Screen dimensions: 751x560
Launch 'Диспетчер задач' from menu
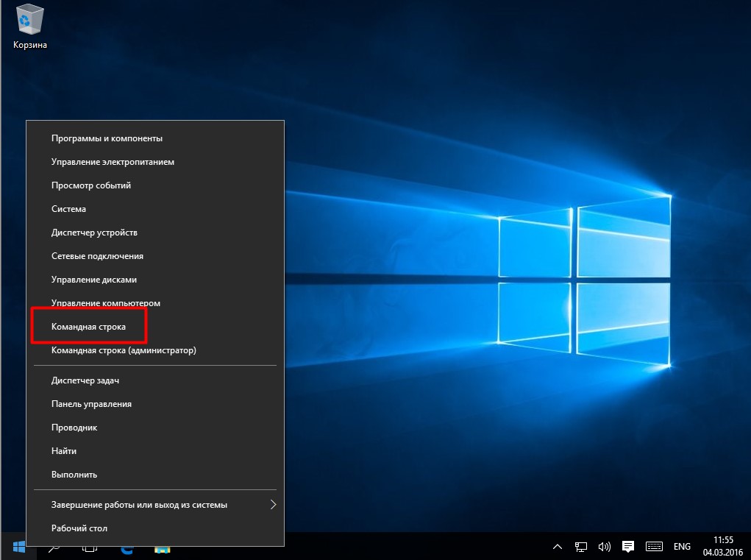pos(85,380)
